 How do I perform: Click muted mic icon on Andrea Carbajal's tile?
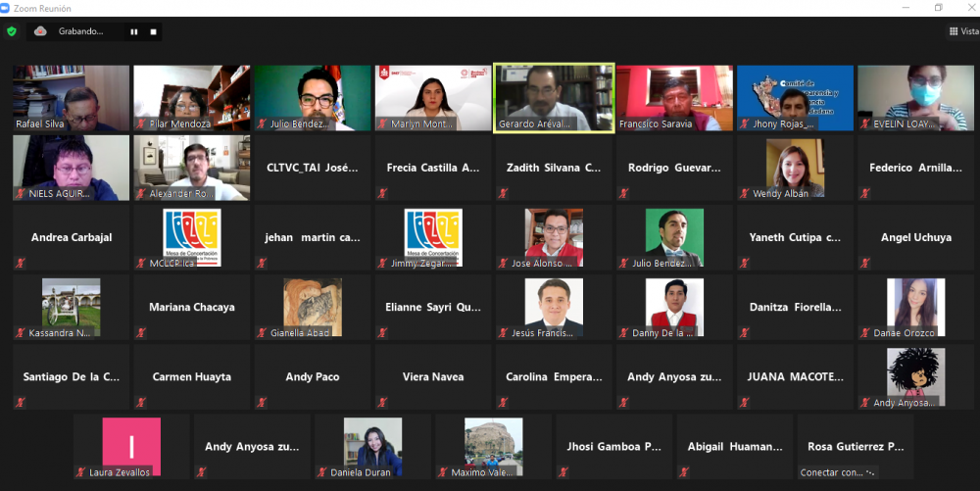pos(20,264)
